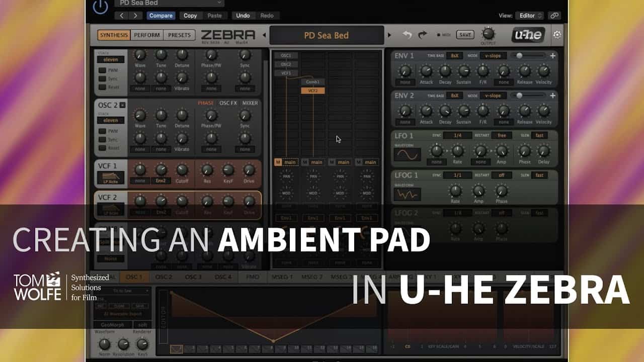Viewport: 644px width, 362px height.
Task: Click the LFO 1 Rate knob
Action: pos(457,151)
